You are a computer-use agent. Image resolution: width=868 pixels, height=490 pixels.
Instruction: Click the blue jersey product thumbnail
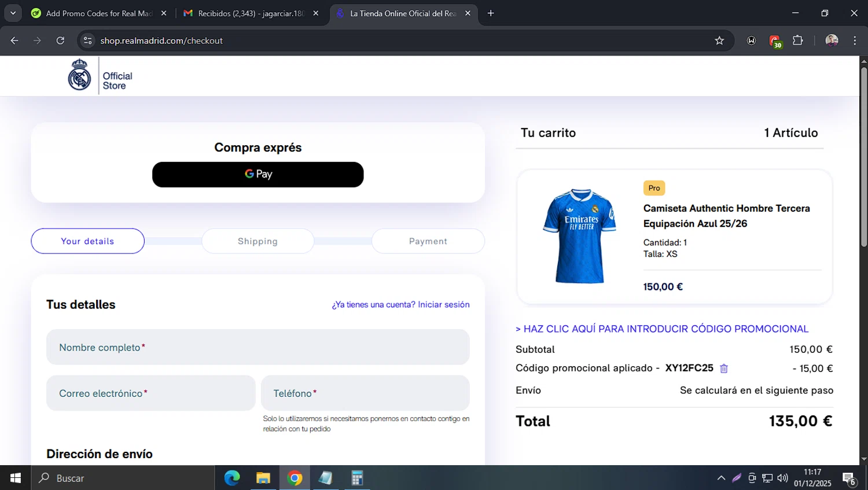[580, 235]
